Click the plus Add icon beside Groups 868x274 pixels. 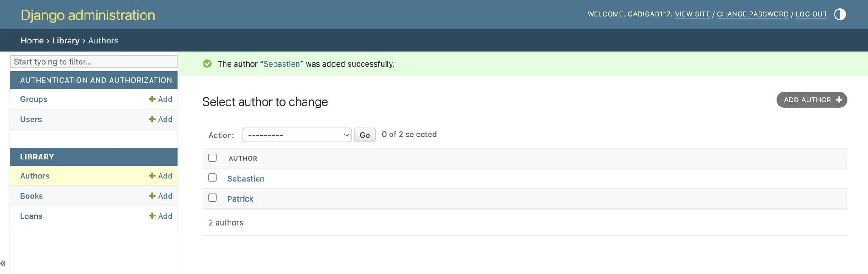pyautogui.click(x=152, y=99)
